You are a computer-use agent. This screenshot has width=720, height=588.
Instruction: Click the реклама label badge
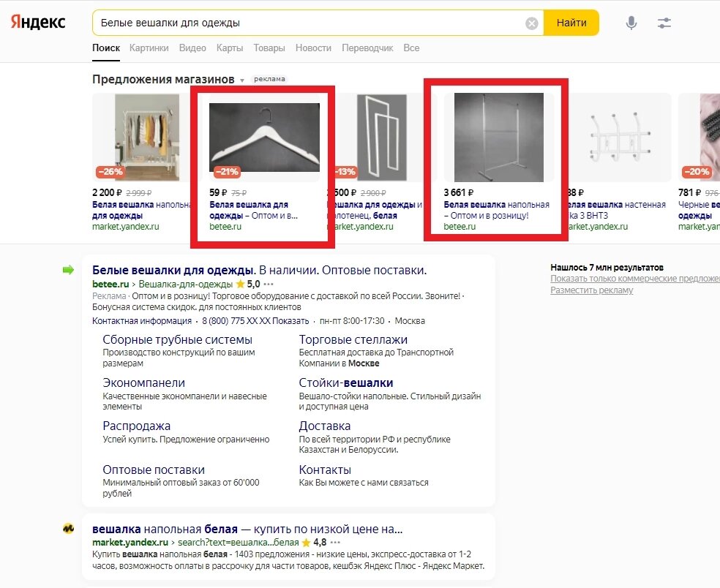(269, 79)
